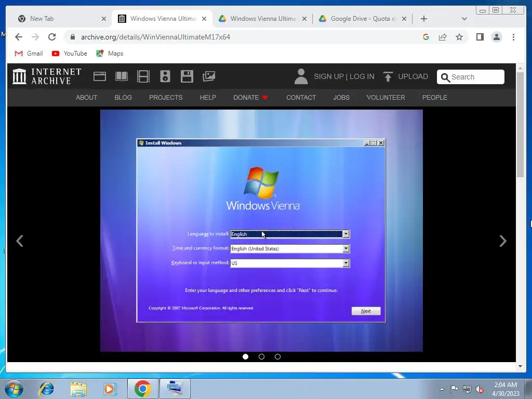Click the UPLOAD link
Screen dimensions: 532x399
(413, 76)
